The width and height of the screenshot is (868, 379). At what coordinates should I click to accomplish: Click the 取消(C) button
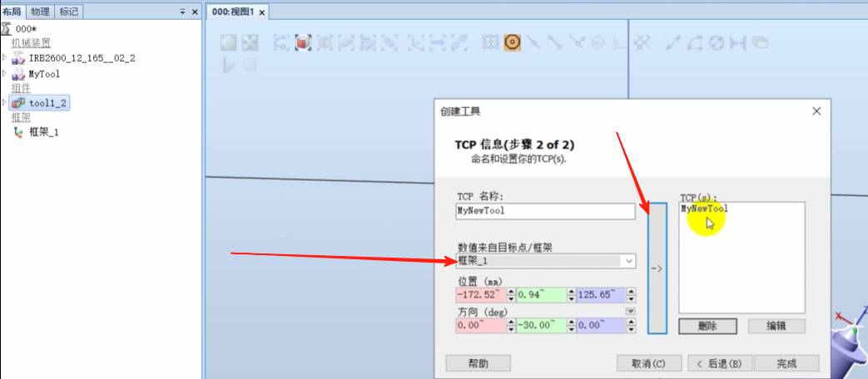[649, 363]
